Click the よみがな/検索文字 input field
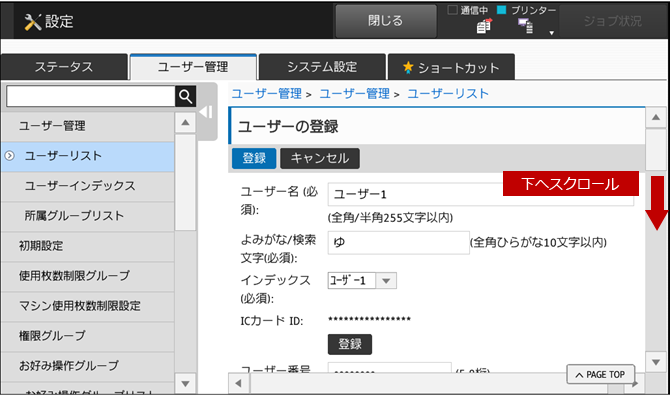 tap(399, 243)
